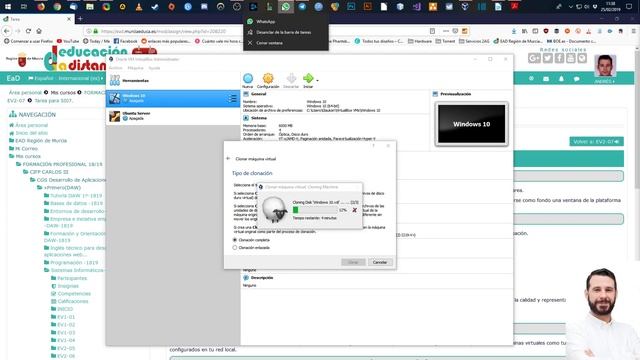Open EV1-01 section in tree

66,317
